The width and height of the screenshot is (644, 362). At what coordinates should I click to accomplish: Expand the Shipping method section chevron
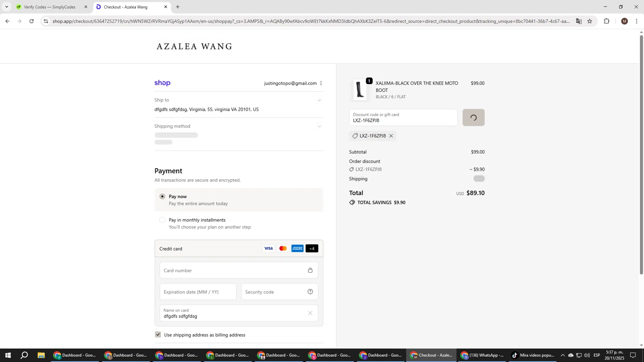pyautogui.click(x=319, y=127)
